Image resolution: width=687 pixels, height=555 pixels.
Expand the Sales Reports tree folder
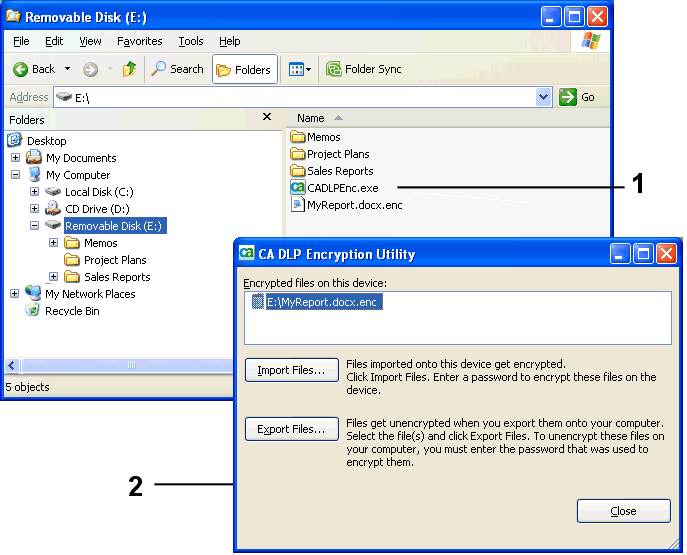(x=53, y=277)
